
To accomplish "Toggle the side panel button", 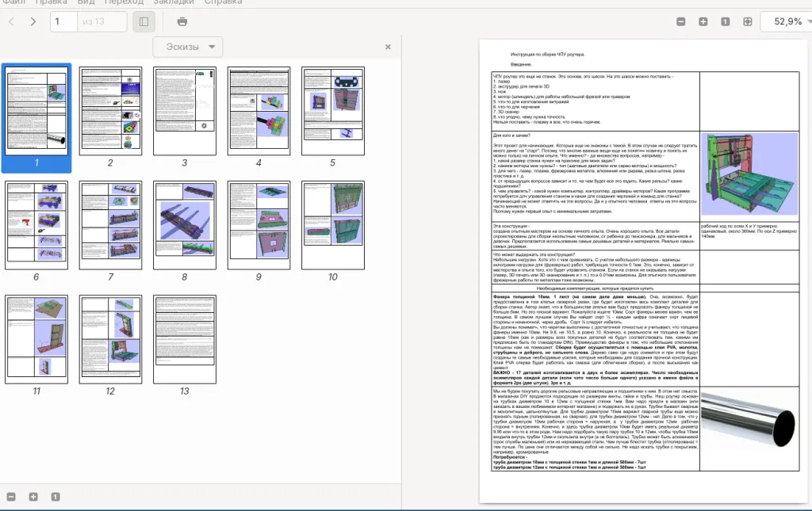I will tap(144, 21).
